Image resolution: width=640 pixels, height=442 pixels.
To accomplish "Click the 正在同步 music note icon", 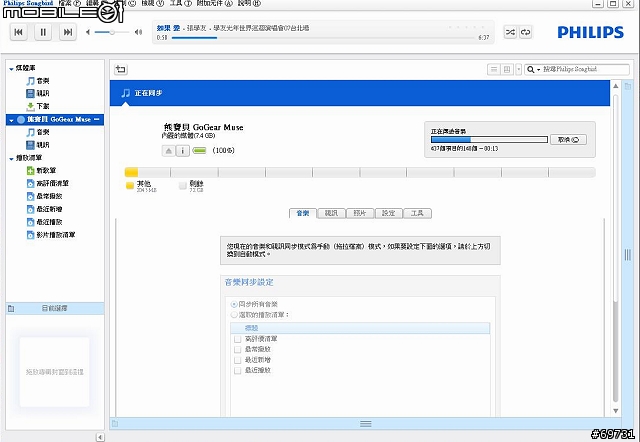I will pos(126,93).
